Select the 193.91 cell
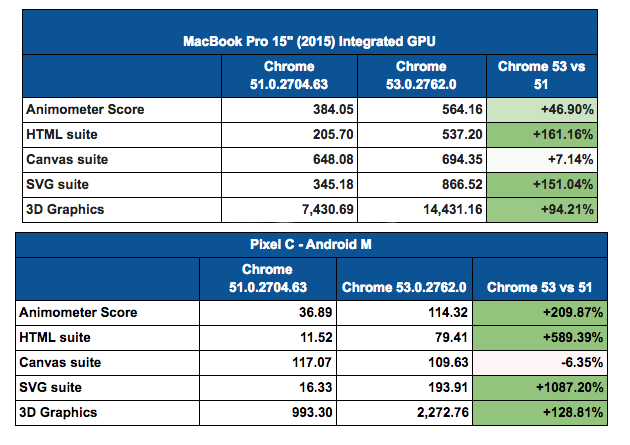630x445 pixels. click(x=404, y=388)
